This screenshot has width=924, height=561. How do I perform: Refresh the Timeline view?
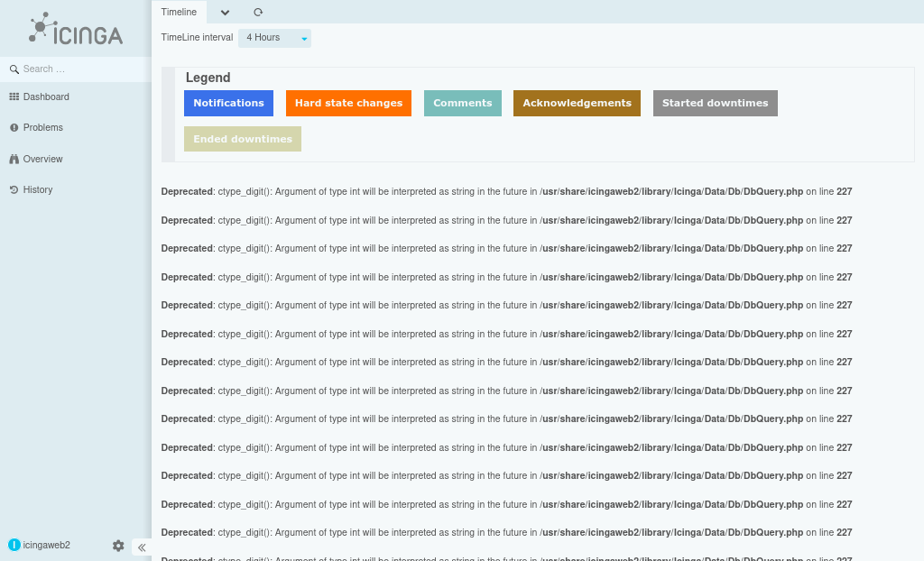tap(257, 12)
